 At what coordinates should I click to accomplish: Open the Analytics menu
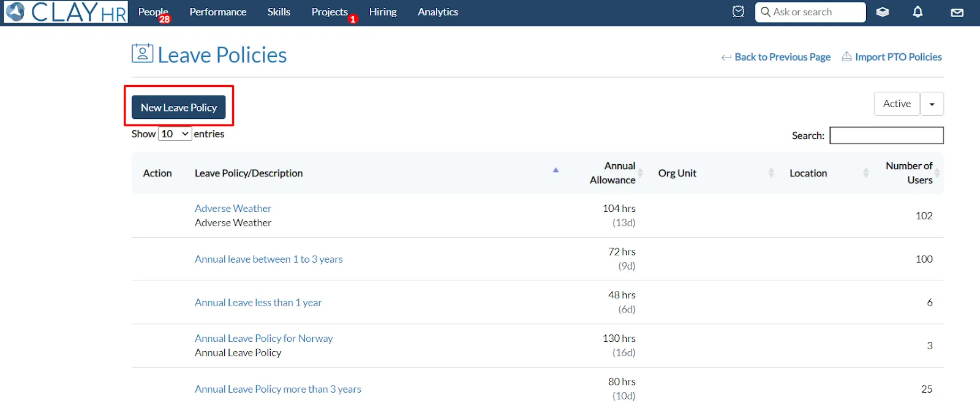click(x=438, y=12)
